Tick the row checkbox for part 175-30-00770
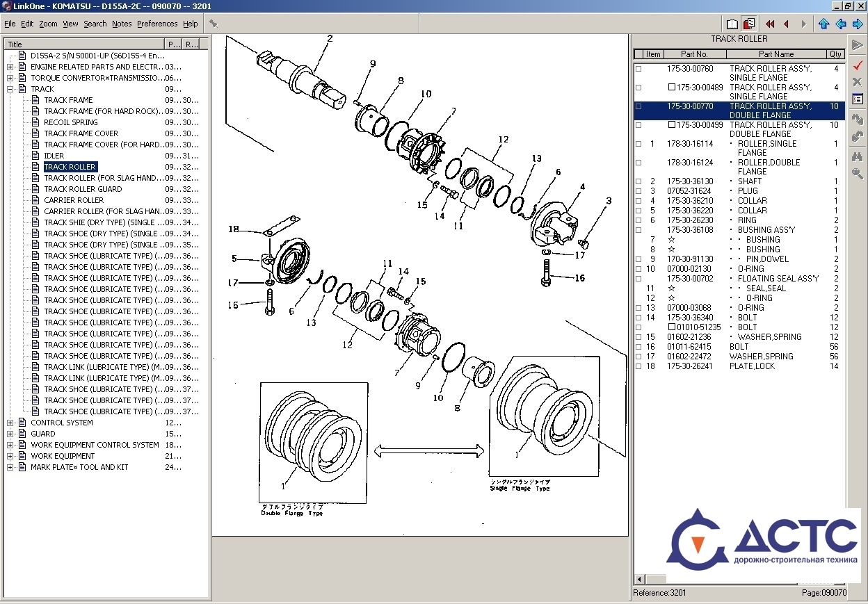The width and height of the screenshot is (868, 604). click(x=638, y=106)
